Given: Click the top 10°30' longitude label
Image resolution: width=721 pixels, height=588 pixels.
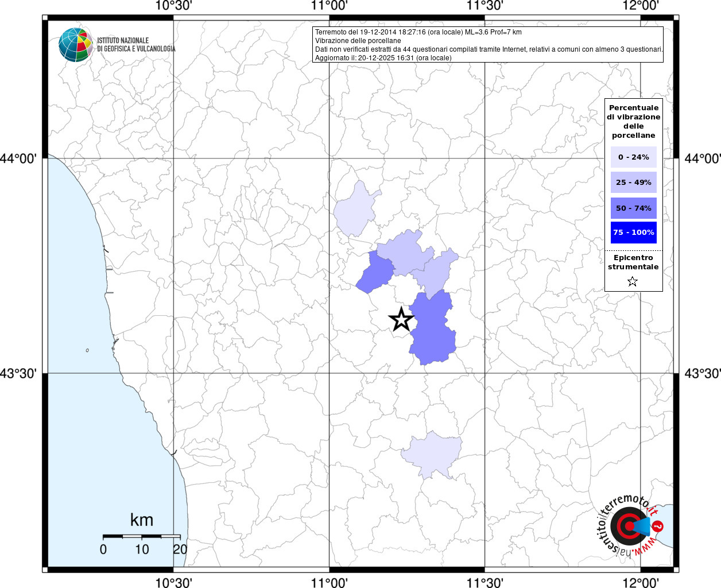Looking at the screenshot, I should point(173,6).
